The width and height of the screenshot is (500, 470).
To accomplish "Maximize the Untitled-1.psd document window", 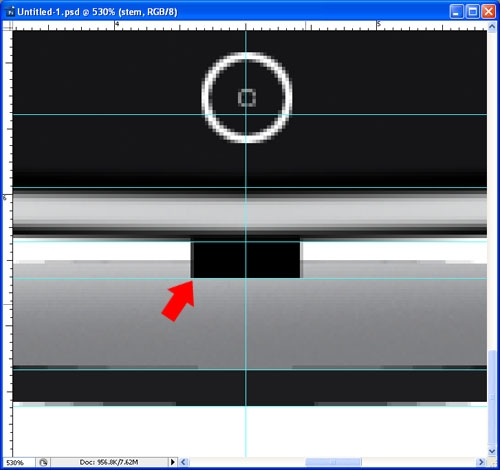I will click(x=472, y=12).
